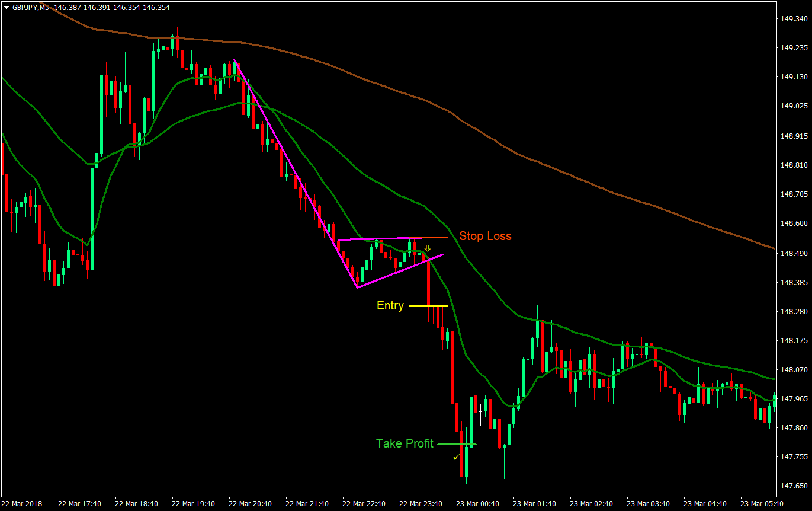Image resolution: width=812 pixels, height=511 pixels.
Task: Click the Entry text label
Action: click(390, 306)
